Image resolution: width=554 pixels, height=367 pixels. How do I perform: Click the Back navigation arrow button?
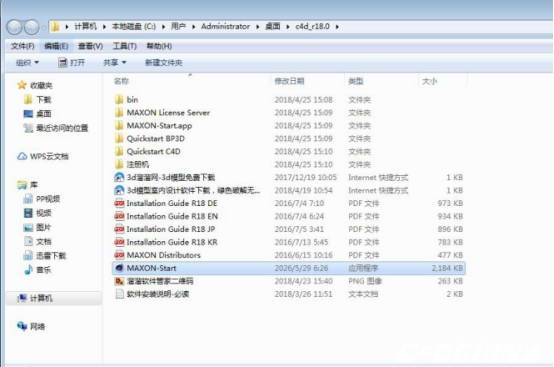[x=14, y=27]
